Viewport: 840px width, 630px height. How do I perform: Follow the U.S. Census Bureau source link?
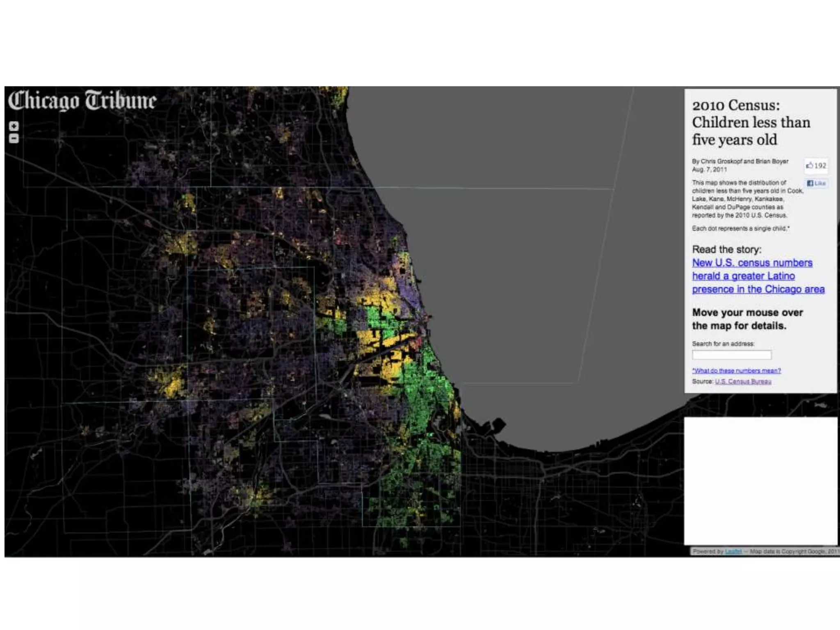pos(743,381)
